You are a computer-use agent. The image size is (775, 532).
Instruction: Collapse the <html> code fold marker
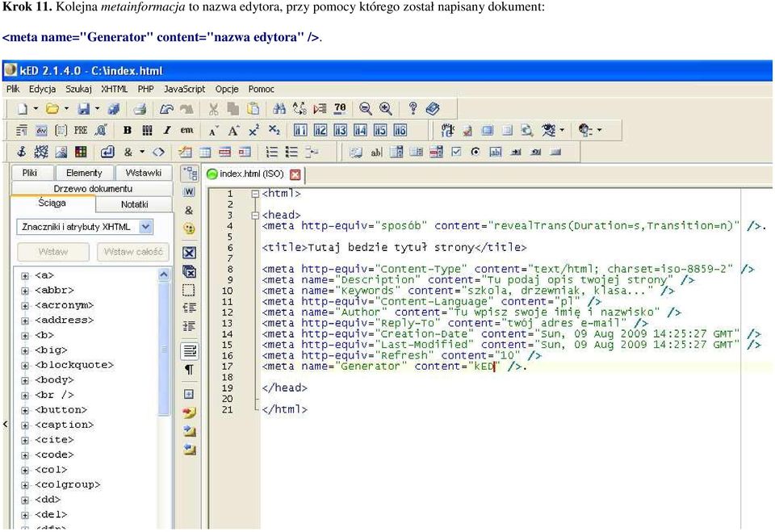tap(255, 194)
